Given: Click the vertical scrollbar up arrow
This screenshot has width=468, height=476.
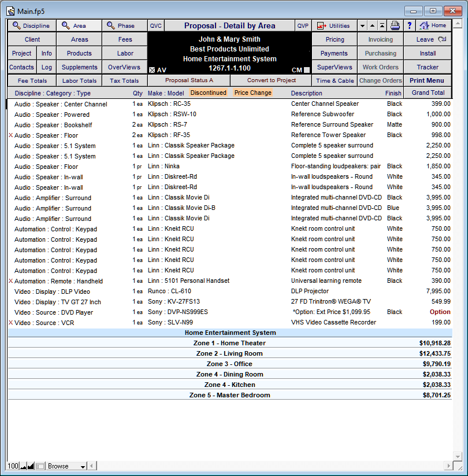Looking at the screenshot, I should tap(458, 24).
